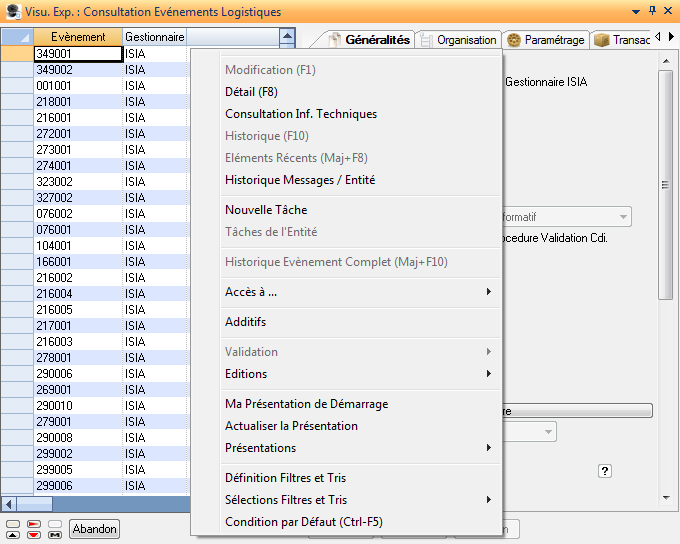Click the event list scroll-up arrow
Screen dimensions: 680x544
pos(288,37)
